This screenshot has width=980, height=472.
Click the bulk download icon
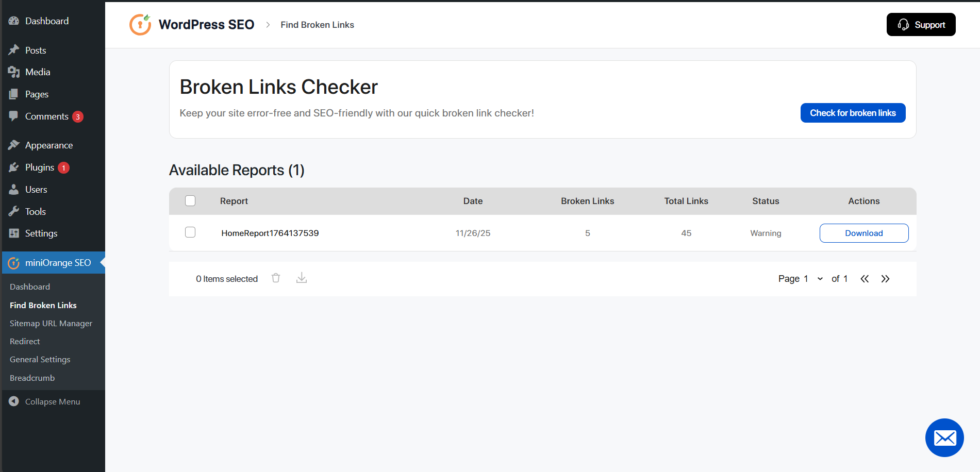click(302, 278)
